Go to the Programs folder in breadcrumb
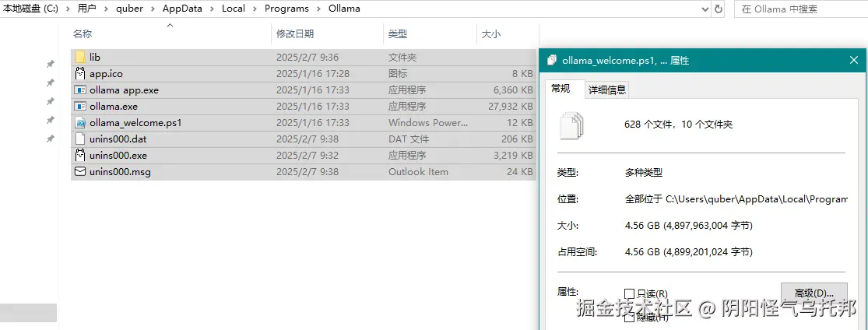Screen dimensions: 868x330 coord(286,9)
